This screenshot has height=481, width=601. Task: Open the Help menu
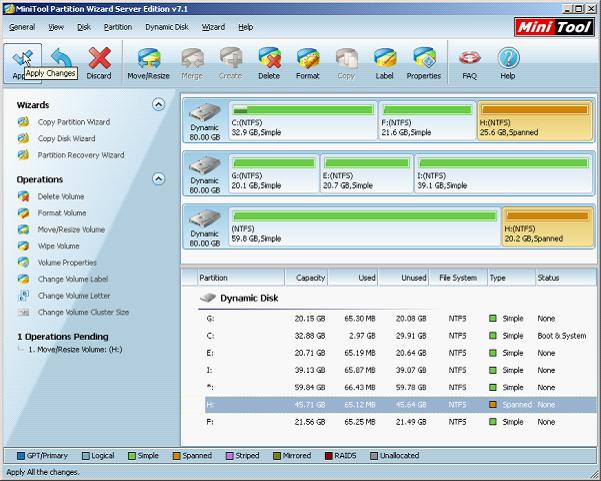246,27
